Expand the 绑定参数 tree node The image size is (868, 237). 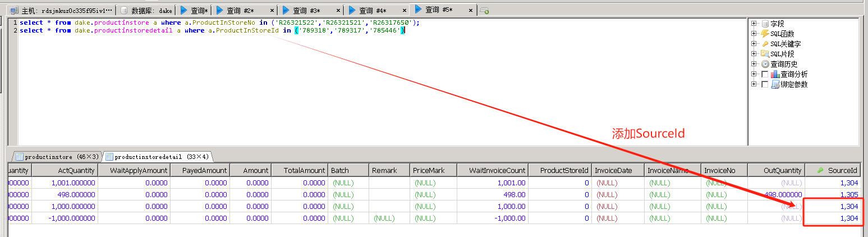coord(754,84)
